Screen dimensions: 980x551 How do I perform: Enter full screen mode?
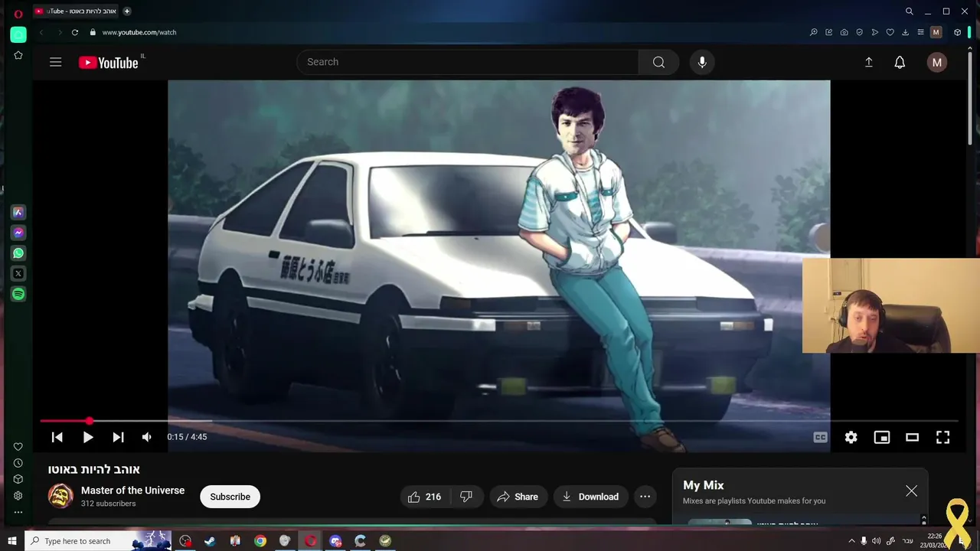coord(942,437)
